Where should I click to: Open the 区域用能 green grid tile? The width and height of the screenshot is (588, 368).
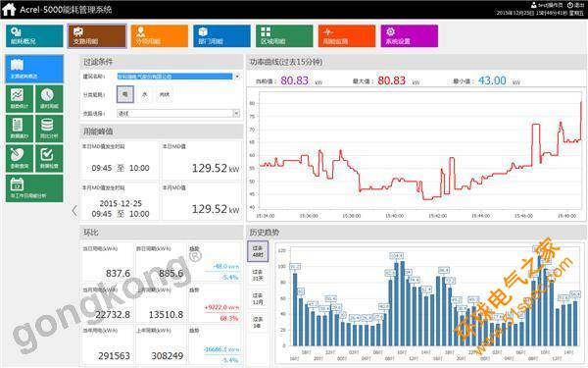coord(284,36)
